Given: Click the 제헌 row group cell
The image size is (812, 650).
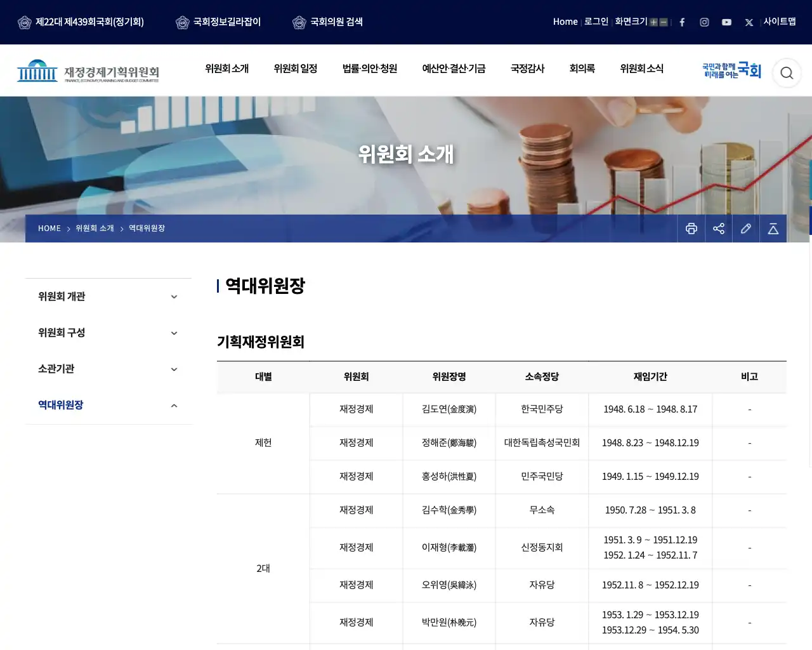Looking at the screenshot, I should click(x=263, y=443).
